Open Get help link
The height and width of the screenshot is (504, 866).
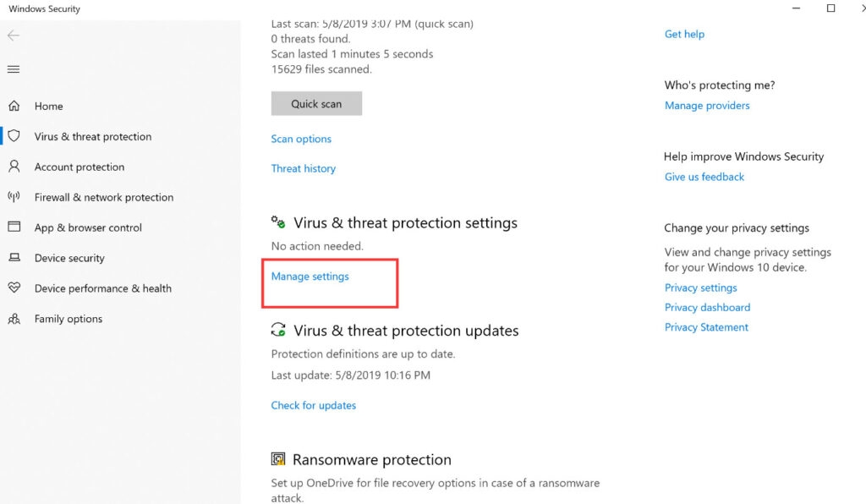click(684, 34)
